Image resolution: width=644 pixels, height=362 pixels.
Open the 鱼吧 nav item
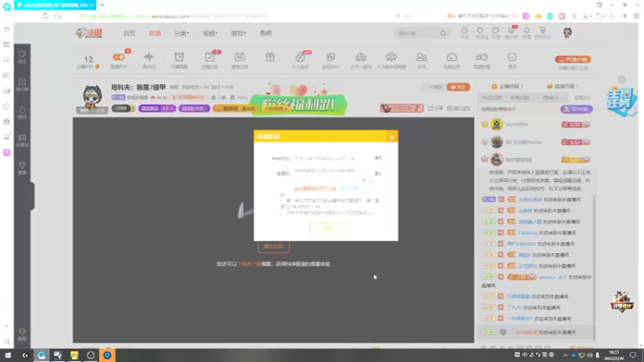[266, 33]
